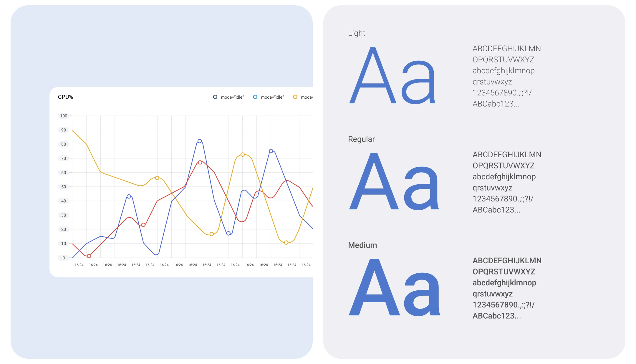Click the red data point near zero
Viewport: 636px width, 364px height.
[x=89, y=256]
